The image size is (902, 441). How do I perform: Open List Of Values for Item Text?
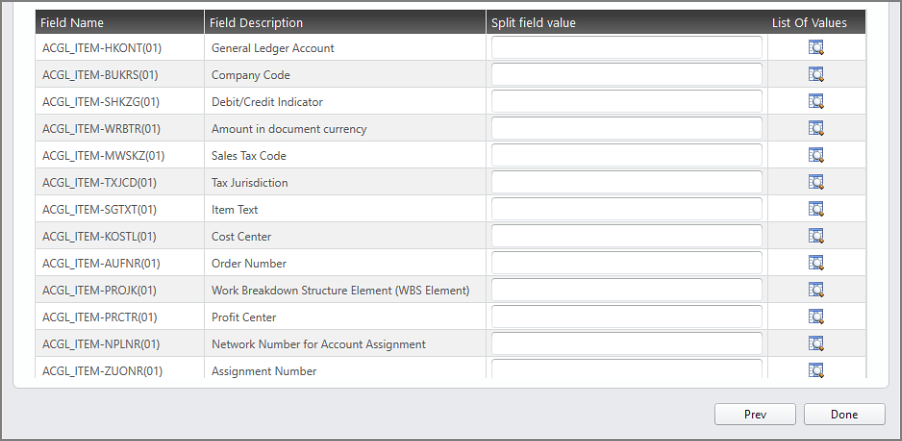coord(816,209)
